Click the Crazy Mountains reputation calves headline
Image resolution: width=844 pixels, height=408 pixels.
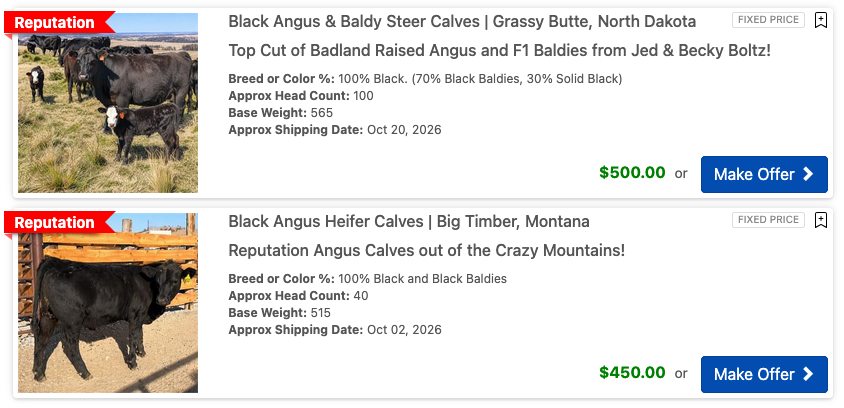pos(426,250)
